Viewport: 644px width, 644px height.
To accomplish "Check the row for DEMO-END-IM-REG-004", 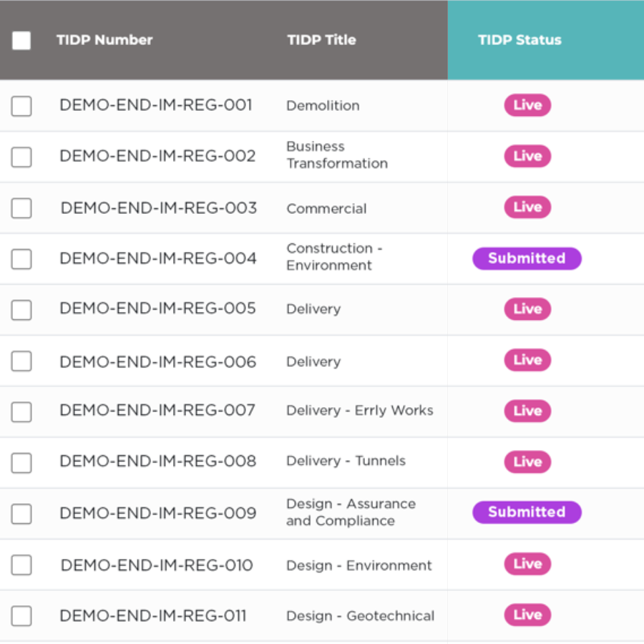I will tap(21, 259).
